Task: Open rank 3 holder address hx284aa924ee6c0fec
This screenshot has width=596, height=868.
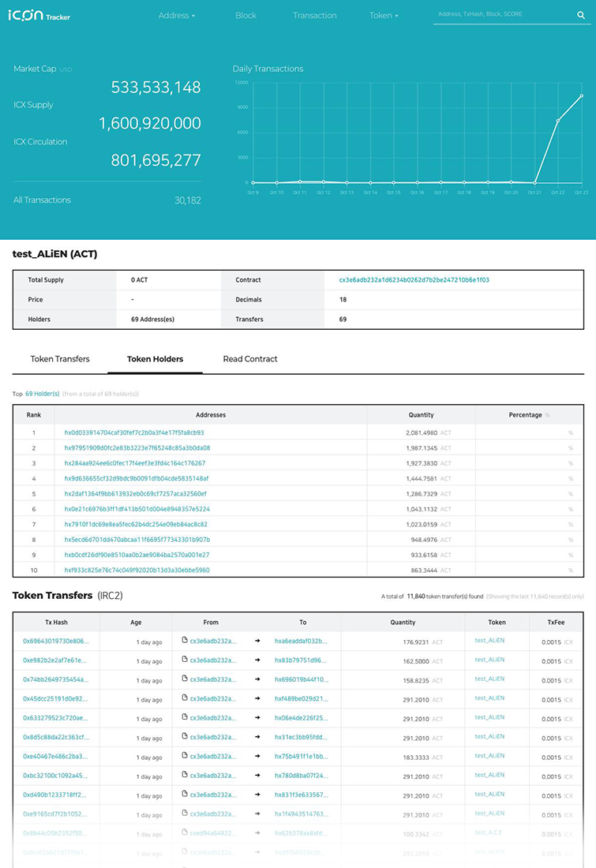Action: tap(135, 463)
